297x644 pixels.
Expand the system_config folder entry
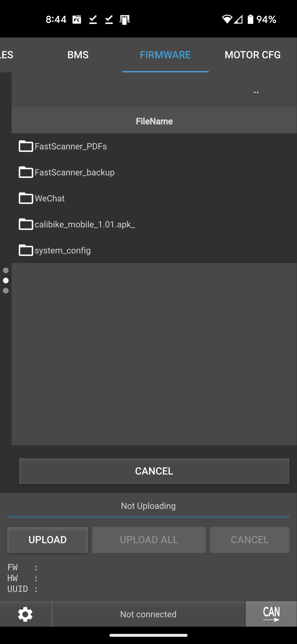(154, 250)
